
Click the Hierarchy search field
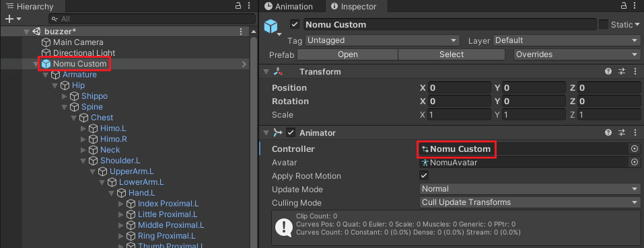point(152,19)
